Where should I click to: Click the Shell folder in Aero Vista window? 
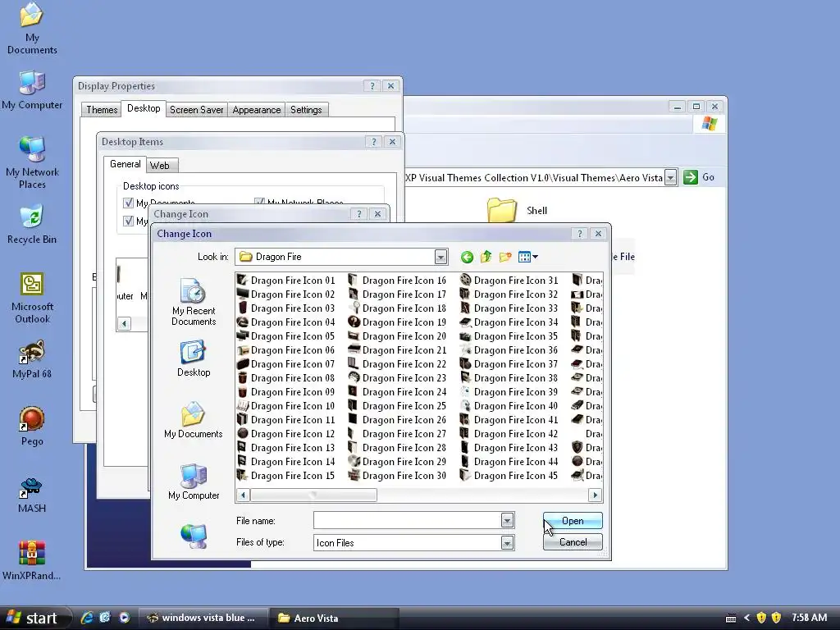(x=517, y=211)
